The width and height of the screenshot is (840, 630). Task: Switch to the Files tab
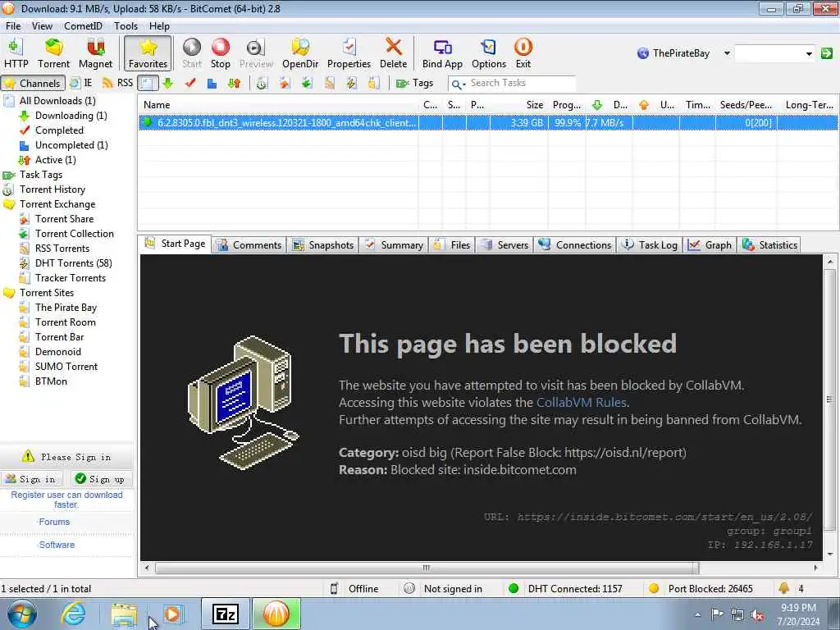pyautogui.click(x=452, y=244)
